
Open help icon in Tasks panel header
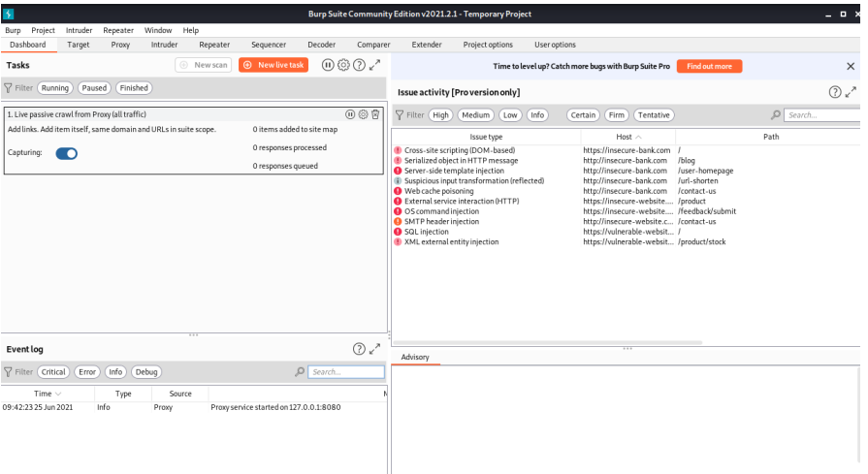[x=359, y=65]
